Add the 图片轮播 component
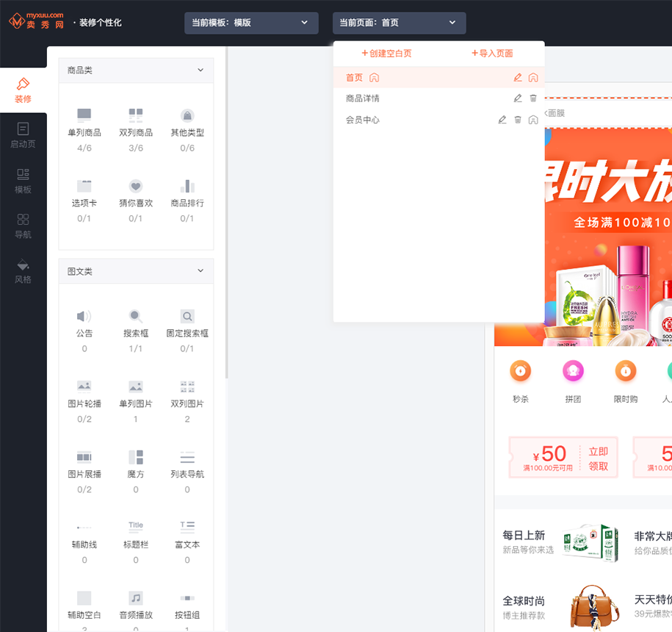672x632 pixels. 84,401
